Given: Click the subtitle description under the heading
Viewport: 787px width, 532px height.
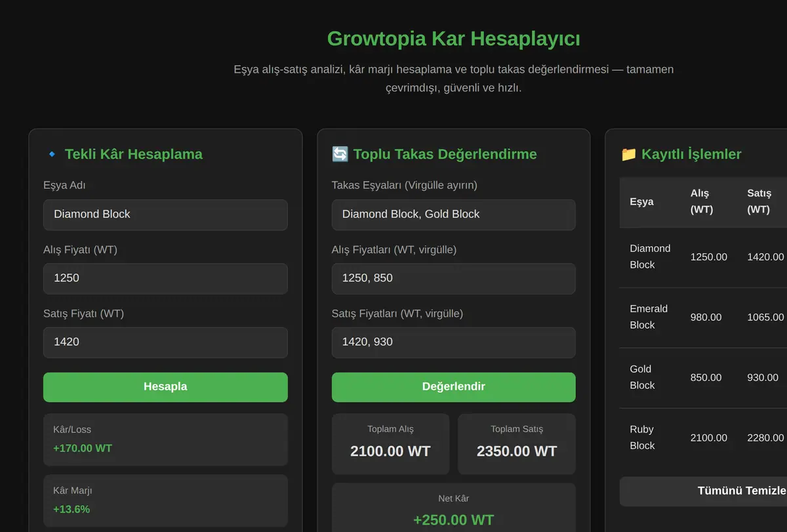Looking at the screenshot, I should (x=454, y=79).
